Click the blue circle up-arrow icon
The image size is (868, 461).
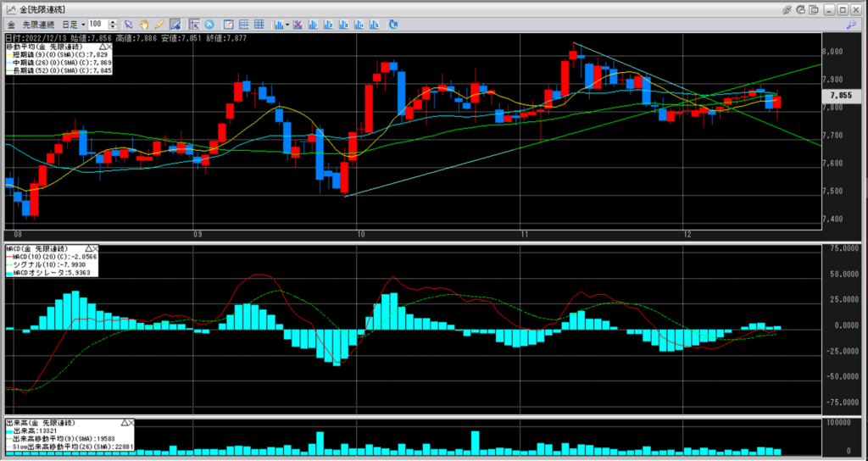pos(209,25)
